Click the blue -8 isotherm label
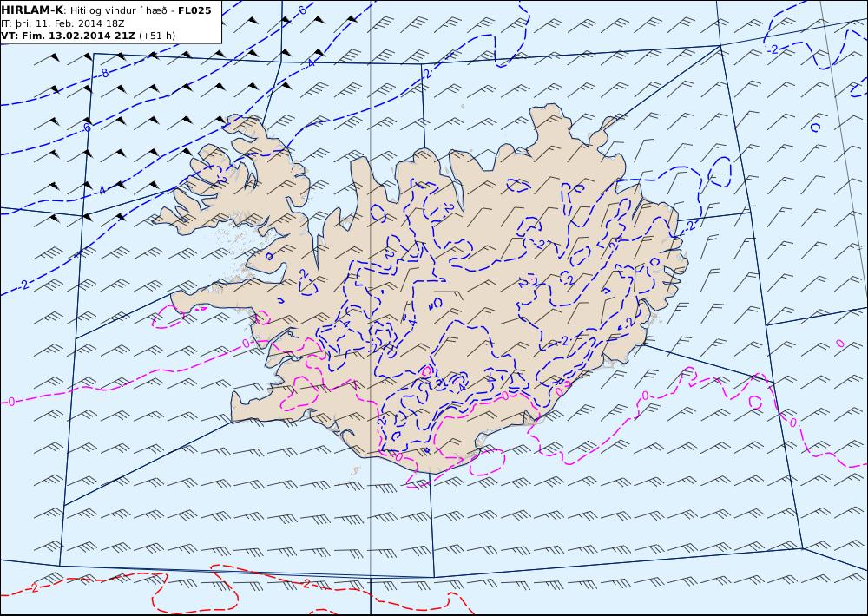868x616 pixels. tap(104, 74)
